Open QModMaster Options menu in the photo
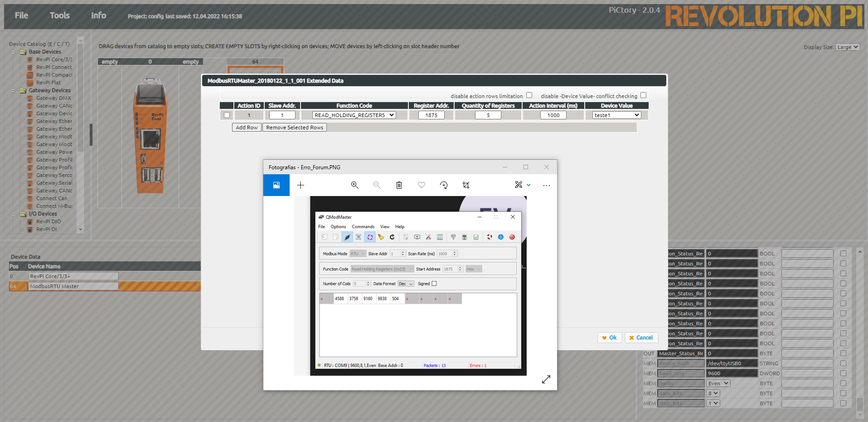868x422 pixels. coord(338,226)
